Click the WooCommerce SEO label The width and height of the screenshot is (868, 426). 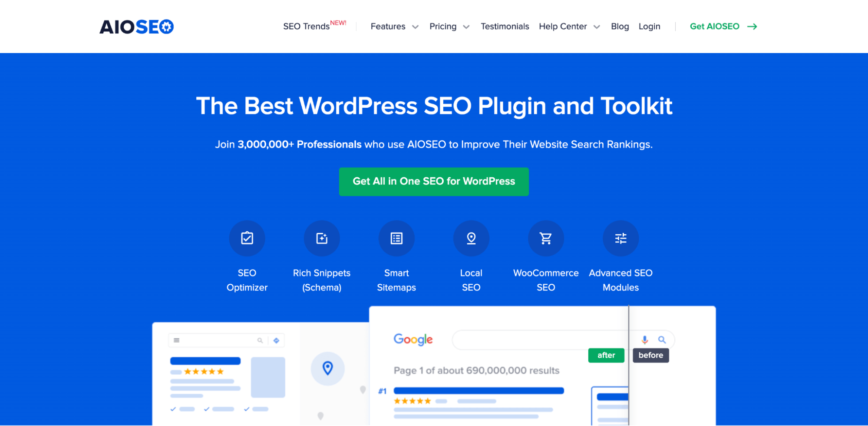coord(546,280)
